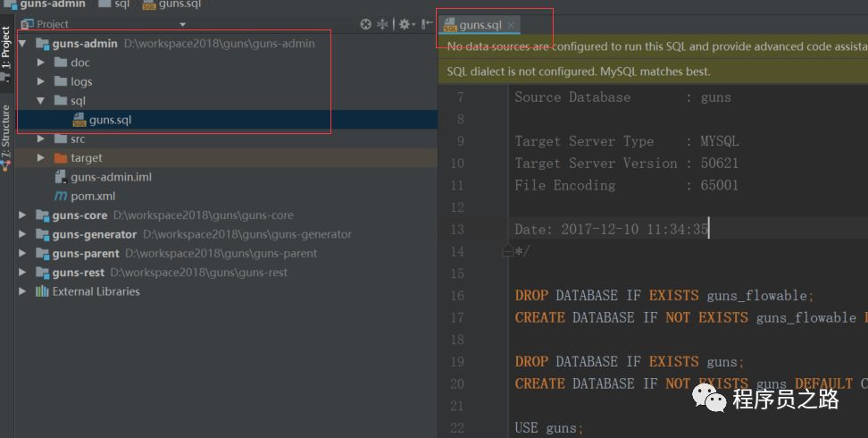
Task: Click sql breadcrumb in navigation bar
Action: (114, 4)
